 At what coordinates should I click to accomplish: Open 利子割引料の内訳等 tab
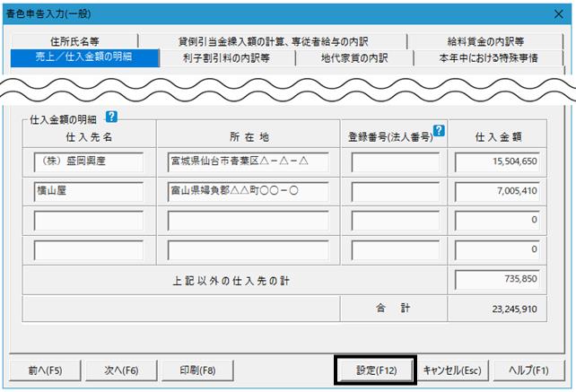point(227,58)
